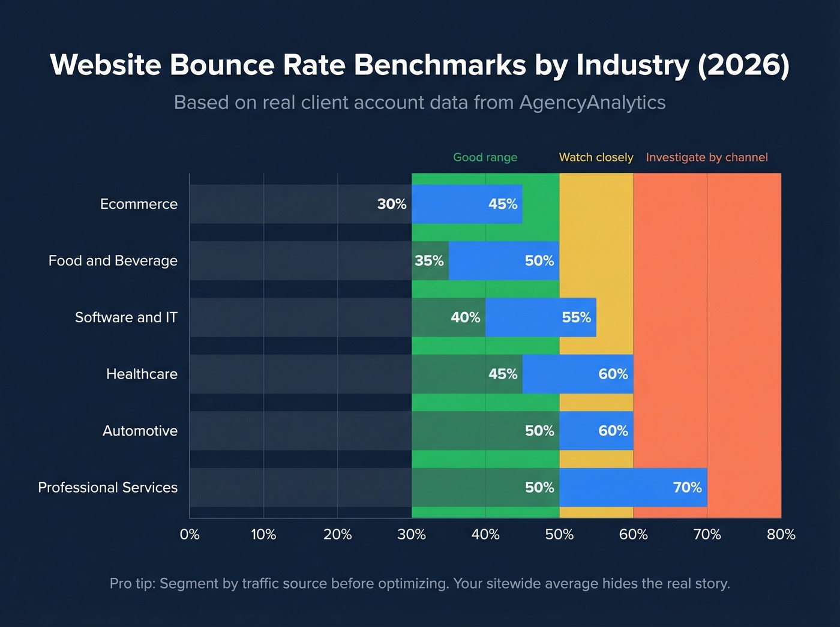Screen dimensions: 840x627
Task: Click the Professional Services row label
Action: pos(107,487)
